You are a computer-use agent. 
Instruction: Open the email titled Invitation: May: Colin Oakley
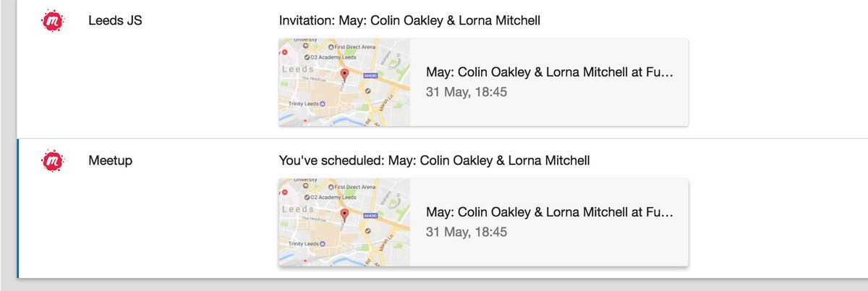pyautogui.click(x=409, y=21)
